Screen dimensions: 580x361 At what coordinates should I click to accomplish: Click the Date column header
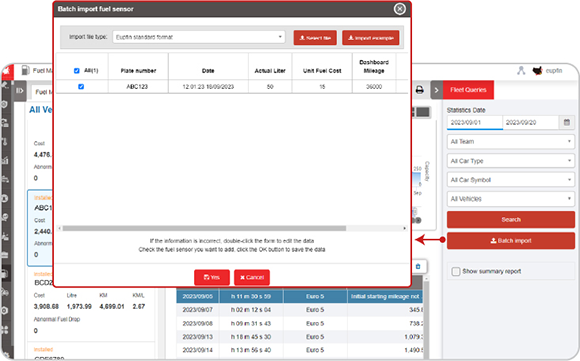click(x=208, y=71)
